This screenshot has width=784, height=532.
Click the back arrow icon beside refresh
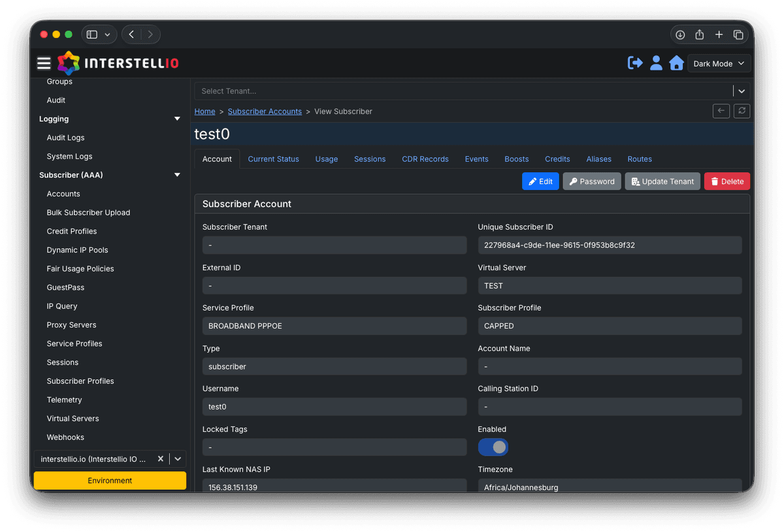tap(721, 111)
